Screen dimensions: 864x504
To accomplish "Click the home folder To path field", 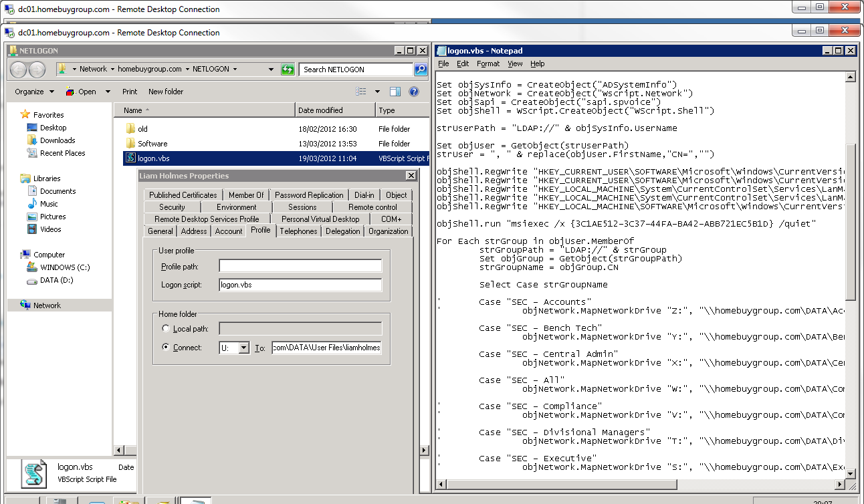I will [x=327, y=348].
